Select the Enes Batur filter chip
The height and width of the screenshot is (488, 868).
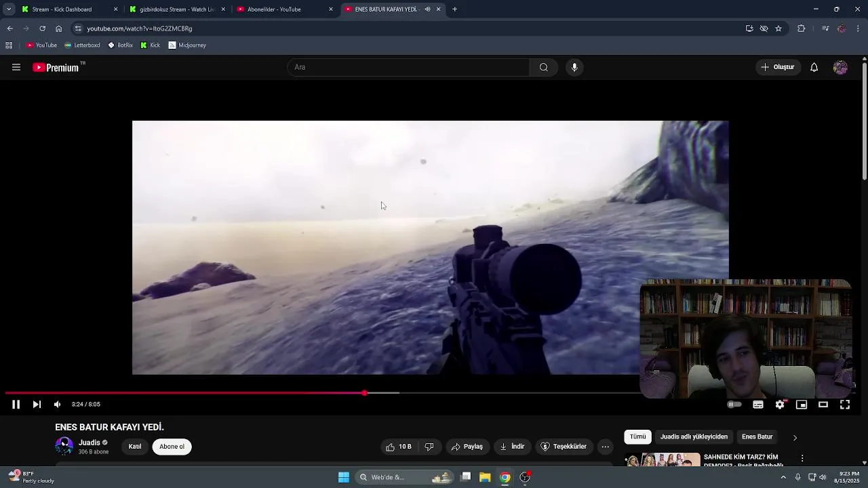pos(757,437)
